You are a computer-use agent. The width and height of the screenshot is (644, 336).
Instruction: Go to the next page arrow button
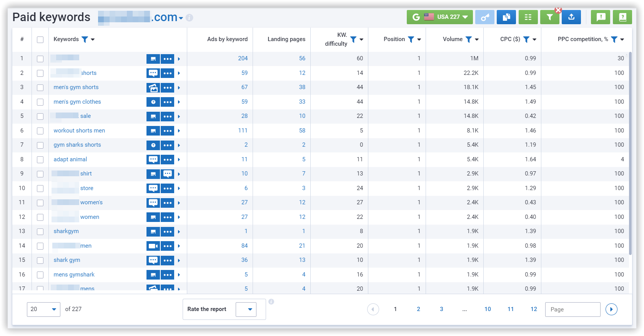click(611, 309)
